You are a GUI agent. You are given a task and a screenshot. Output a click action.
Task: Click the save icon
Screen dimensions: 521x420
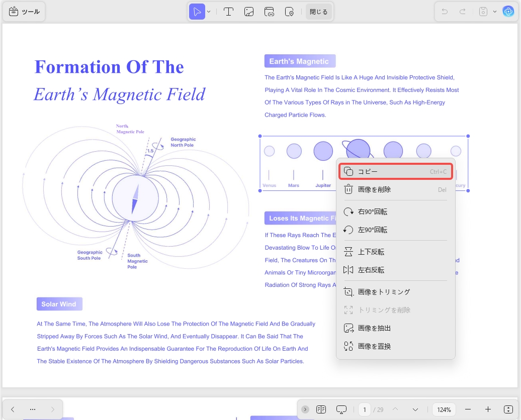click(483, 12)
